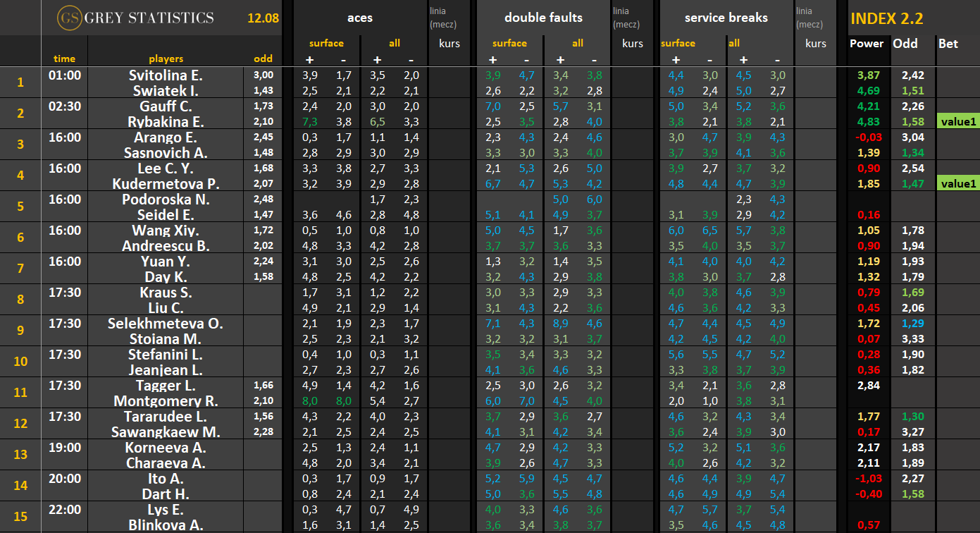
Task: Select player Charaeva A.
Action: pos(166,462)
